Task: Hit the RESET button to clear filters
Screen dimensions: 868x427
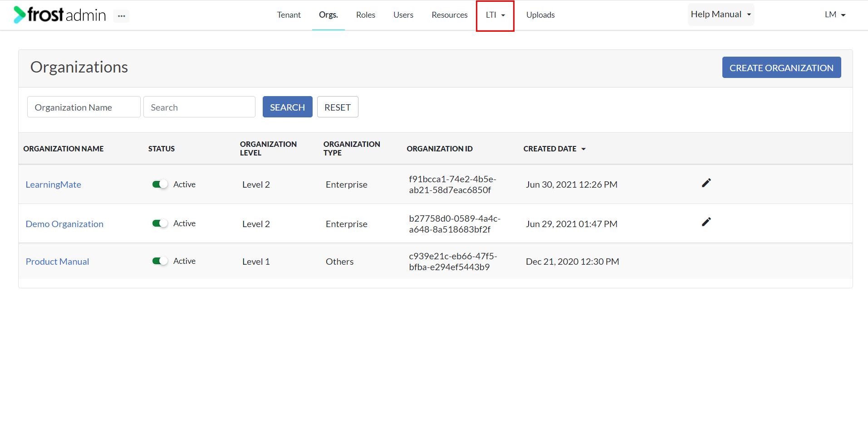Action: (338, 107)
